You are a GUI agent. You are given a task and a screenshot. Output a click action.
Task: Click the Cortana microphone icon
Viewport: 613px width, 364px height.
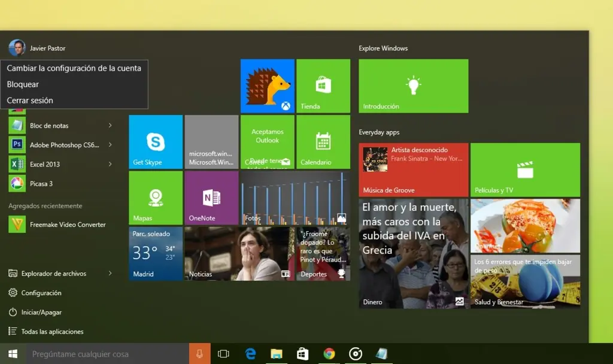click(199, 354)
